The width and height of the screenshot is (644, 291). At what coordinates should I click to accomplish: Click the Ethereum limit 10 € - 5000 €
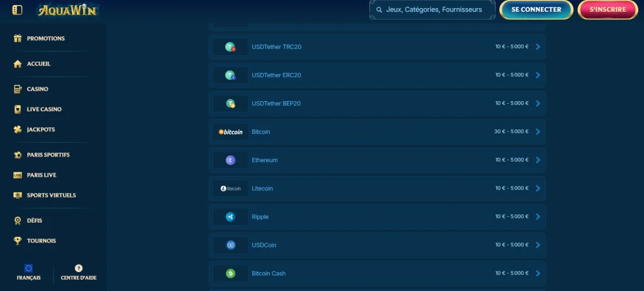tap(512, 160)
